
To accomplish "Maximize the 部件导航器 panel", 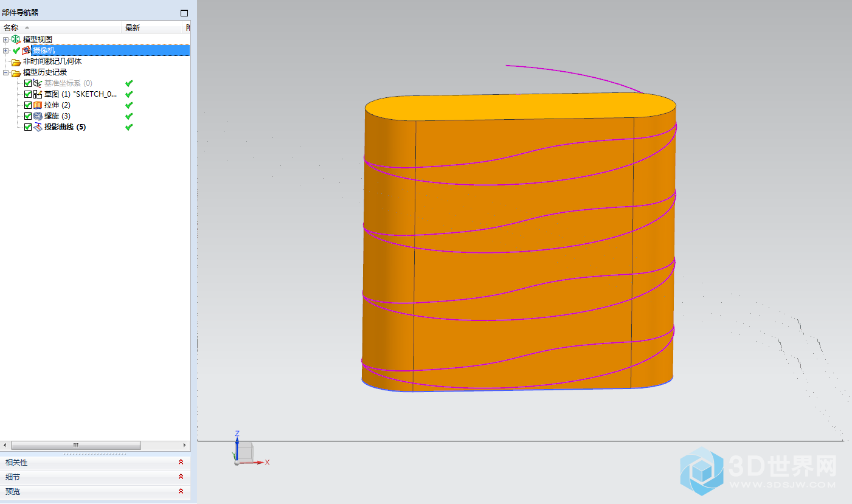I will click(184, 13).
